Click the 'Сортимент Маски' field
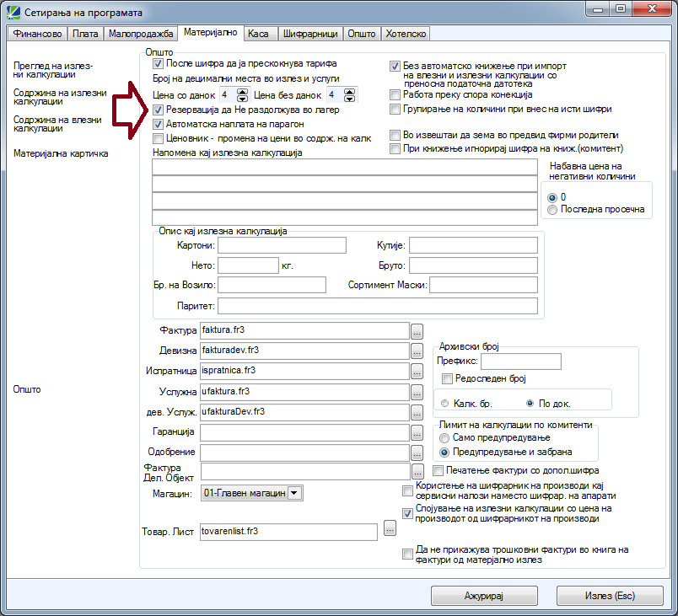The width and height of the screenshot is (678, 616). pos(484,285)
